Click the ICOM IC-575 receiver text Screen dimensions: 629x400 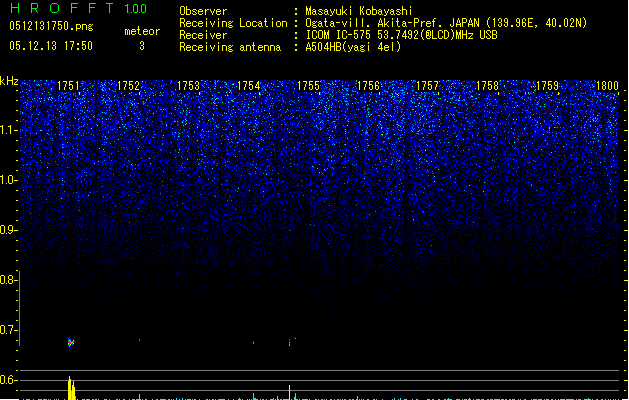click(x=401, y=35)
